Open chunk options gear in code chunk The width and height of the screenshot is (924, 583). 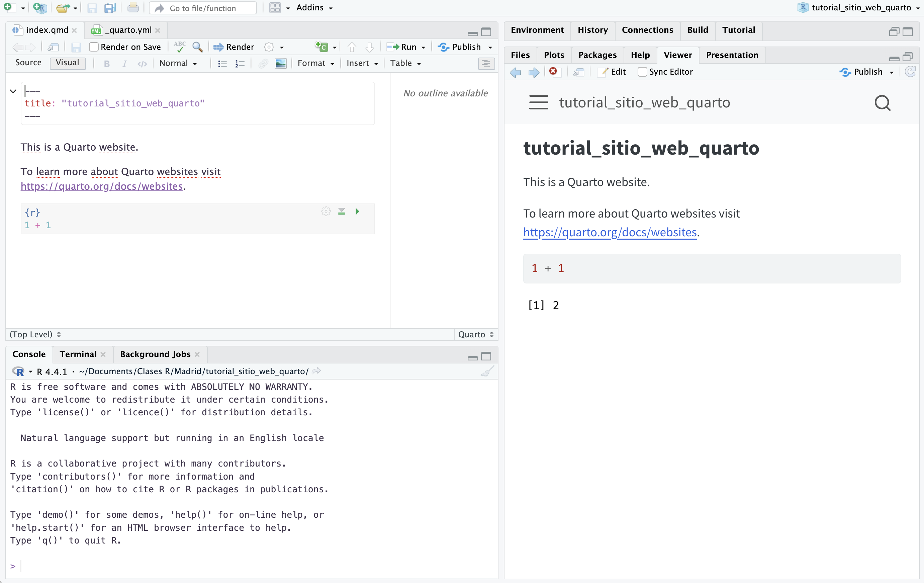pos(326,212)
